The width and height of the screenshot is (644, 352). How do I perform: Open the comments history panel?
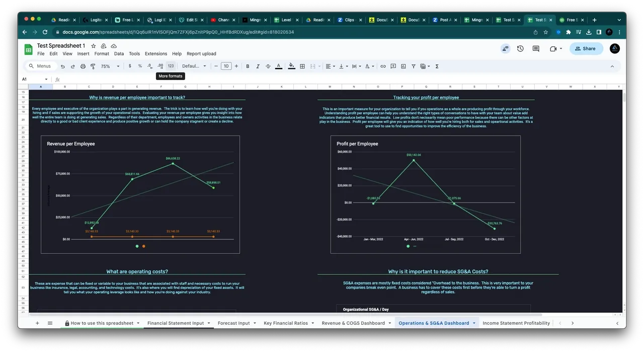click(536, 49)
